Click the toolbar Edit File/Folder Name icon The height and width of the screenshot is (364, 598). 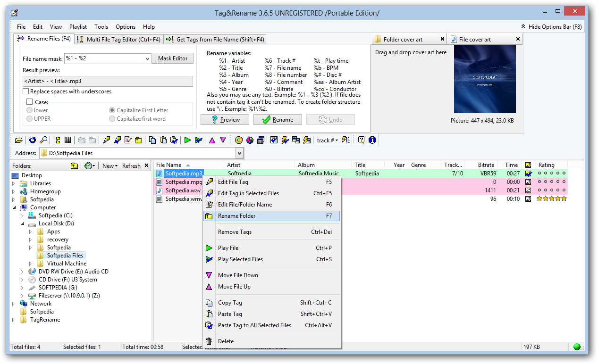(128, 140)
